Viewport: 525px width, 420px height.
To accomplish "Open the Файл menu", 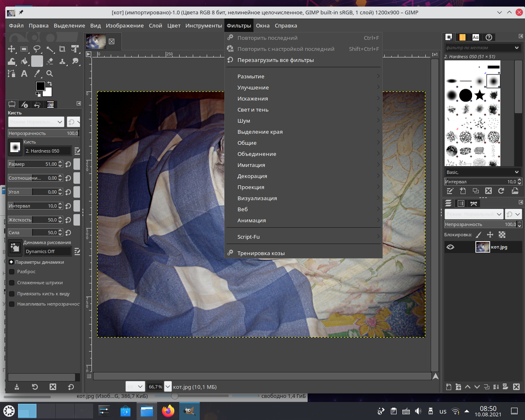I will click(x=16, y=25).
